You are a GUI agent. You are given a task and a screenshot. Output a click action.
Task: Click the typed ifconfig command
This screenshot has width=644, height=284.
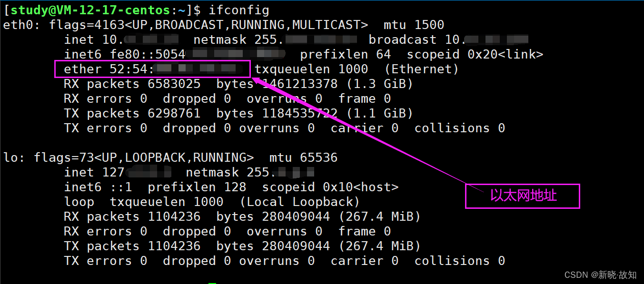tap(238, 10)
